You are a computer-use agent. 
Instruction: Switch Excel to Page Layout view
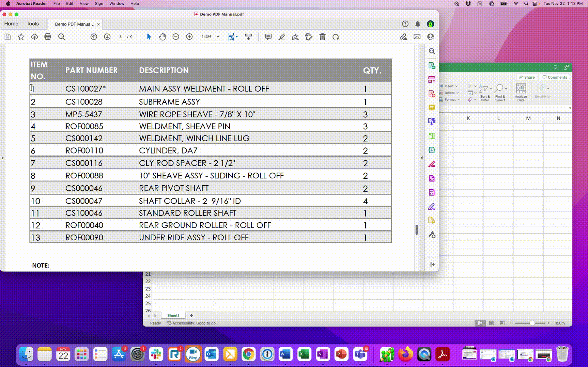pyautogui.click(x=491, y=323)
